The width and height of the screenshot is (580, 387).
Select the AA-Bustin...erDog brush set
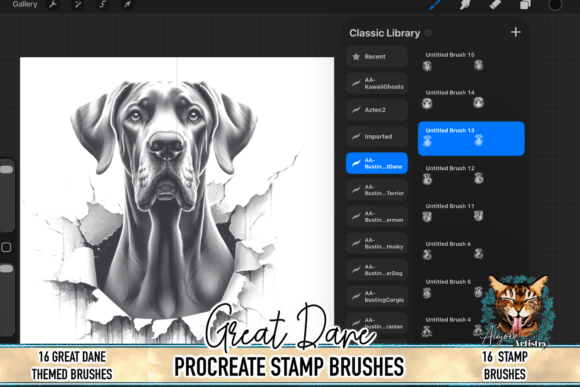coord(377,270)
